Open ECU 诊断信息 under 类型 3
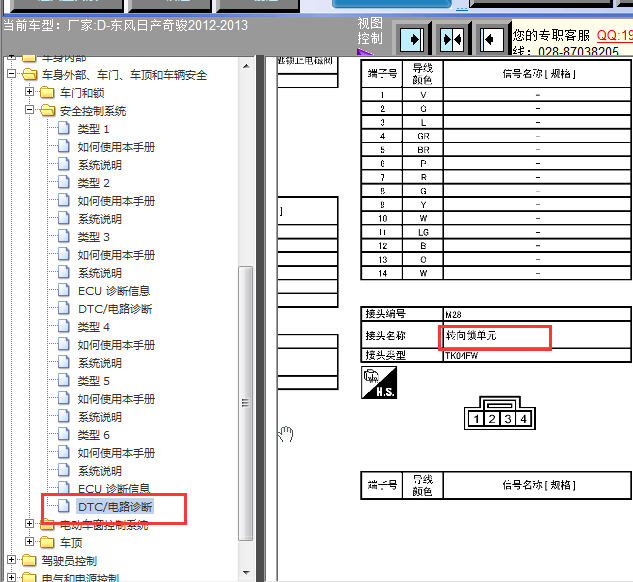 point(114,291)
